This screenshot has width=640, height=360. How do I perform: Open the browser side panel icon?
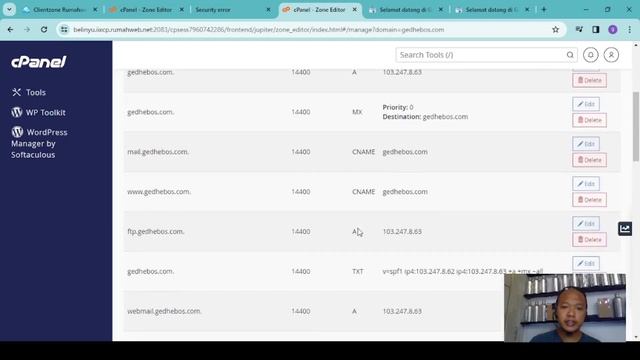pyautogui.click(x=596, y=29)
